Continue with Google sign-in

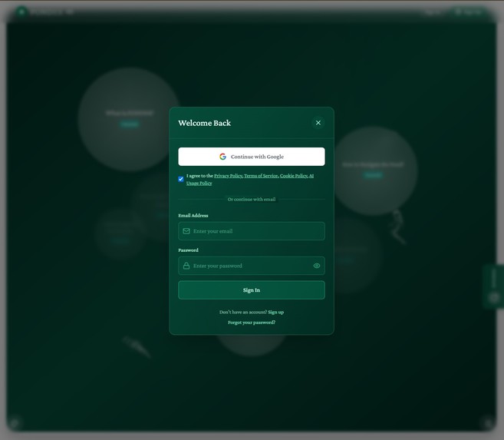(252, 157)
